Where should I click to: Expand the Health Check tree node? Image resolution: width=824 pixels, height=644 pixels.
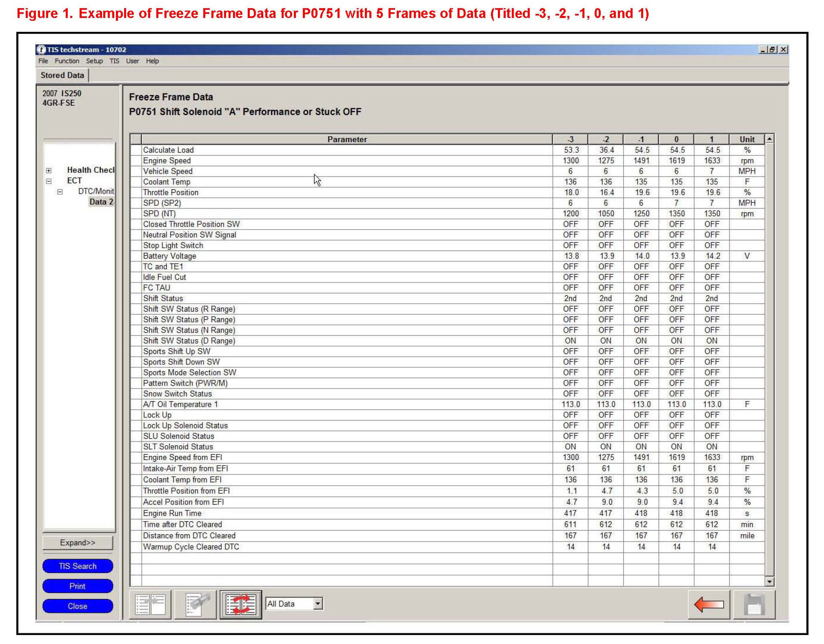[x=49, y=170]
